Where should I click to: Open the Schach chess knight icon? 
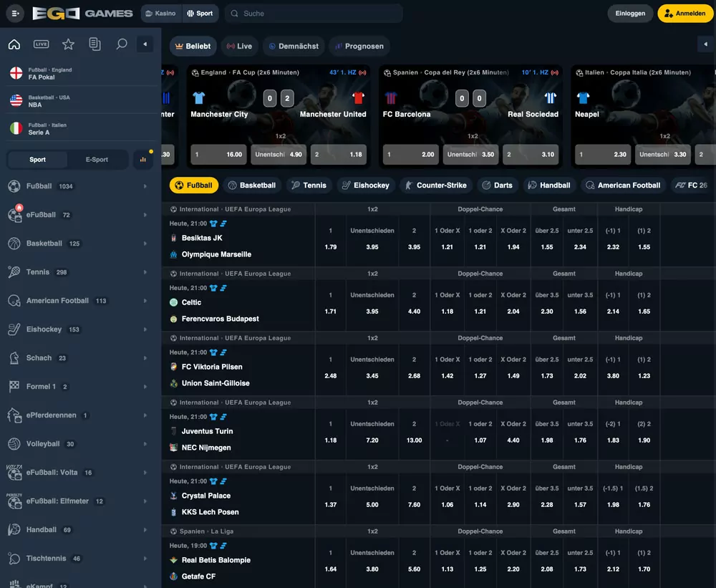coord(14,357)
